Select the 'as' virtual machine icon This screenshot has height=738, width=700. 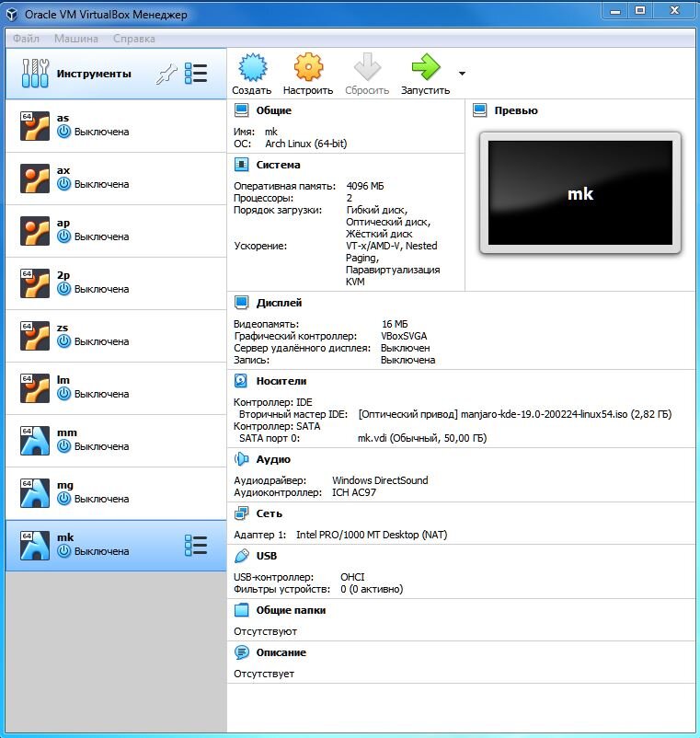coord(35,126)
